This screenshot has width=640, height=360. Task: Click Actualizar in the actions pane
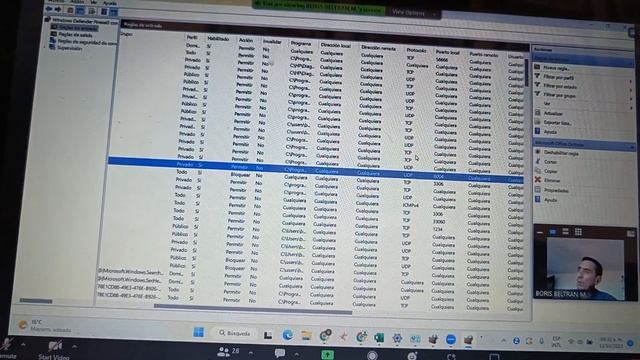[x=553, y=113]
